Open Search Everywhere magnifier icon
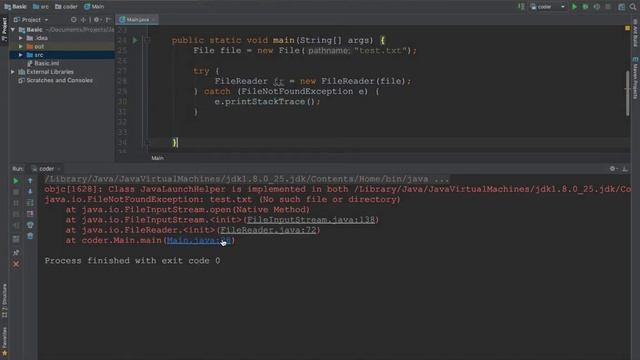 click(x=633, y=7)
